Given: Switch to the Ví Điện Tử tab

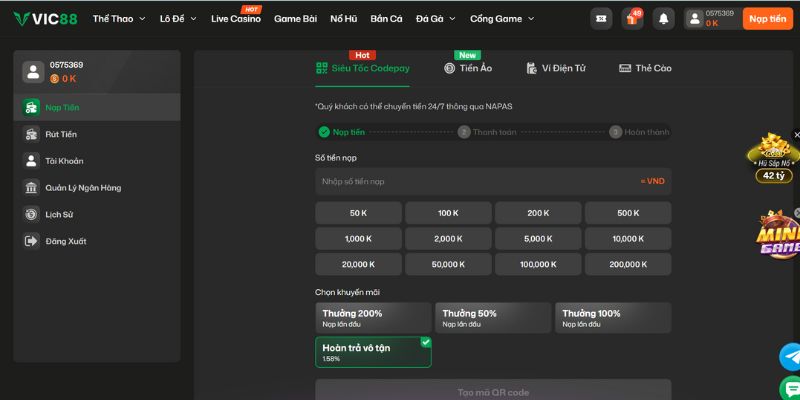Looking at the screenshot, I should pos(558,68).
